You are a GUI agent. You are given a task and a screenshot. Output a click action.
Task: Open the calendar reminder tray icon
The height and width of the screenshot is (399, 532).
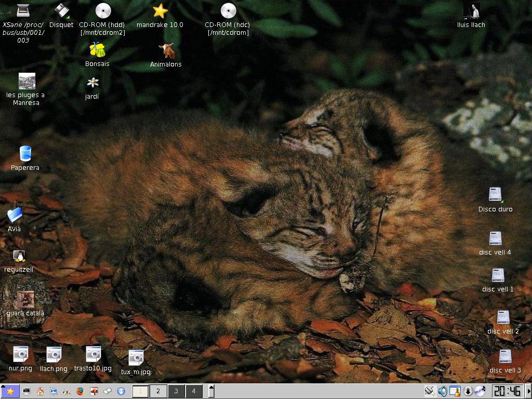(455, 391)
